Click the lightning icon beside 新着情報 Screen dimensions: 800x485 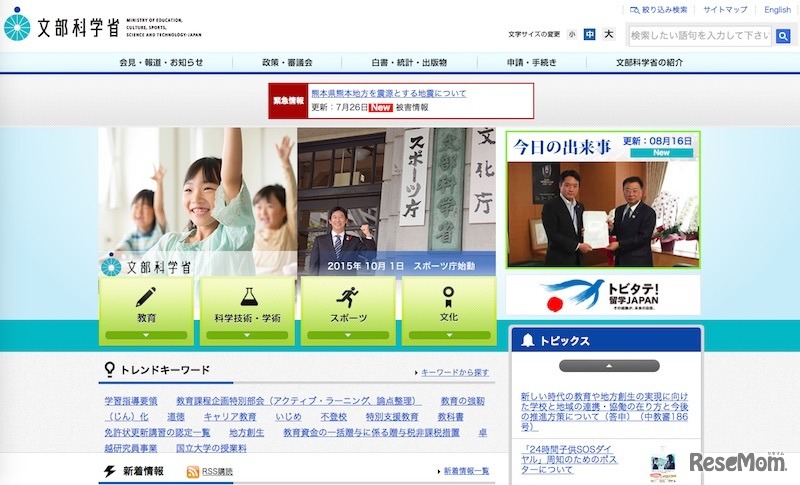tap(110, 471)
